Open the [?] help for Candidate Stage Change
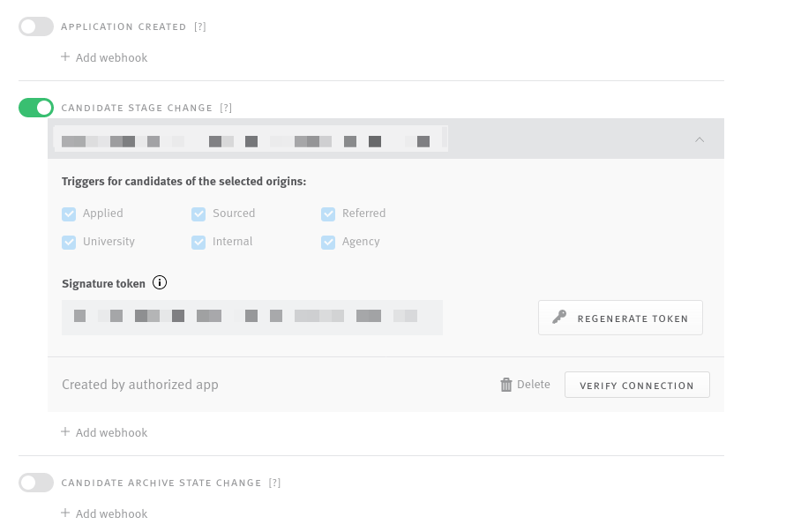786x532 pixels. pyautogui.click(x=226, y=109)
